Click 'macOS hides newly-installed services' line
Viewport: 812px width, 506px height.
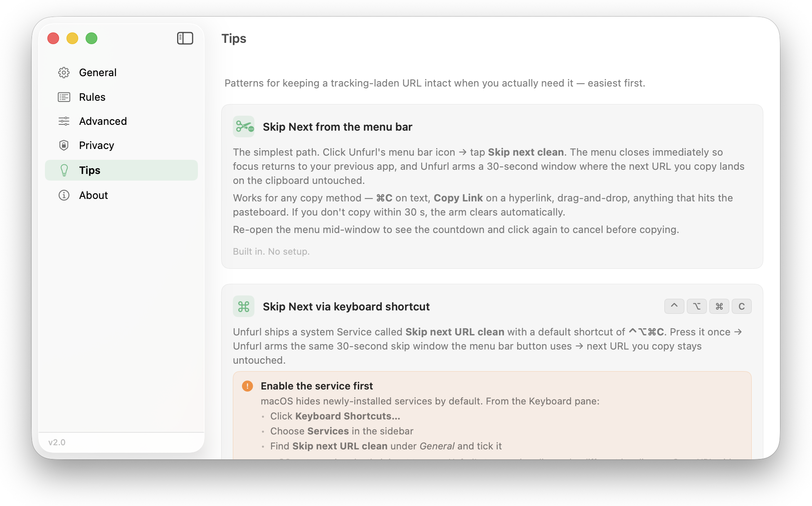[x=430, y=401]
